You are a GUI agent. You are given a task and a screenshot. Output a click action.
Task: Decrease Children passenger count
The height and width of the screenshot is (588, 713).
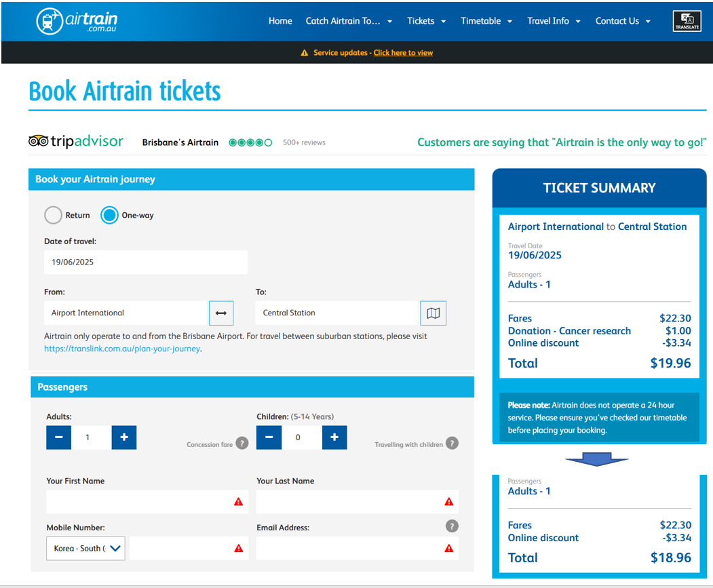pyautogui.click(x=269, y=437)
